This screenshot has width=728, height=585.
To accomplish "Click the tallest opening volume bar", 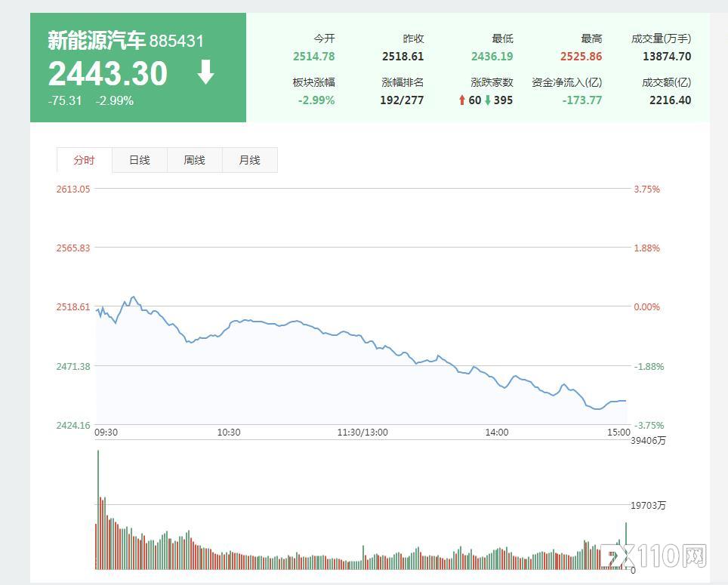I will (98, 510).
